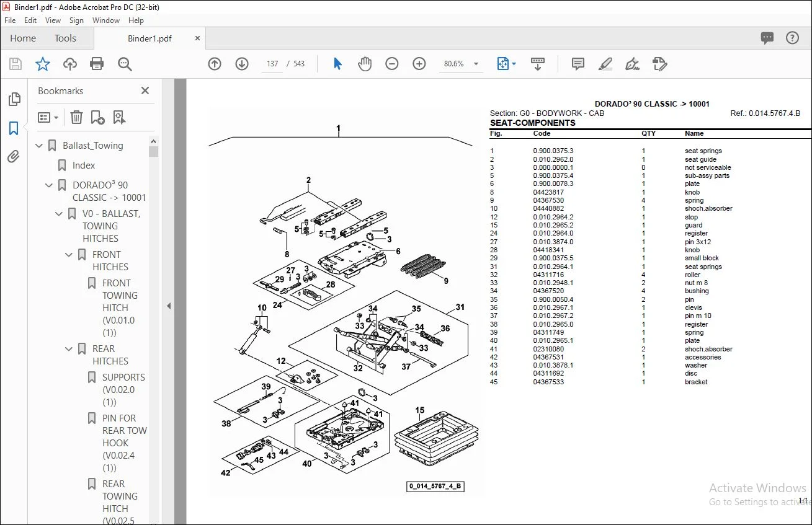Zoom out with minus button
Screen dimensions: 812x525
[x=392, y=64]
